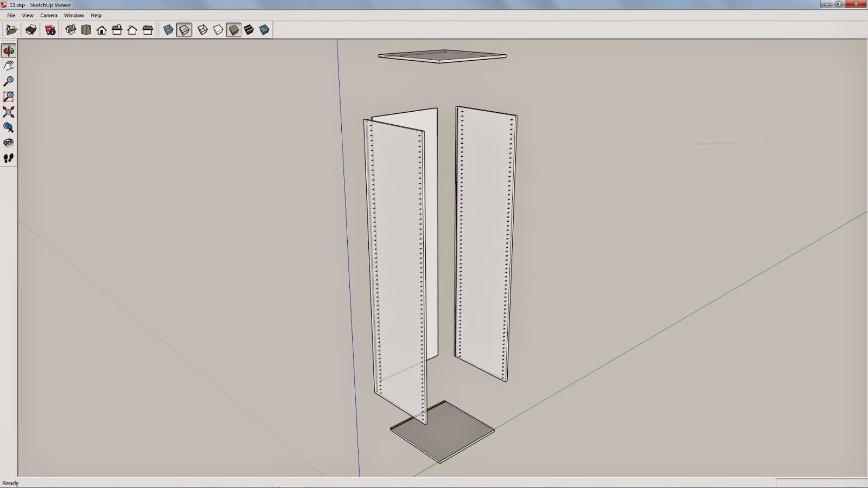Activate the Position Camera tool
Image resolution: width=868 pixels, height=488 pixels.
[8, 128]
